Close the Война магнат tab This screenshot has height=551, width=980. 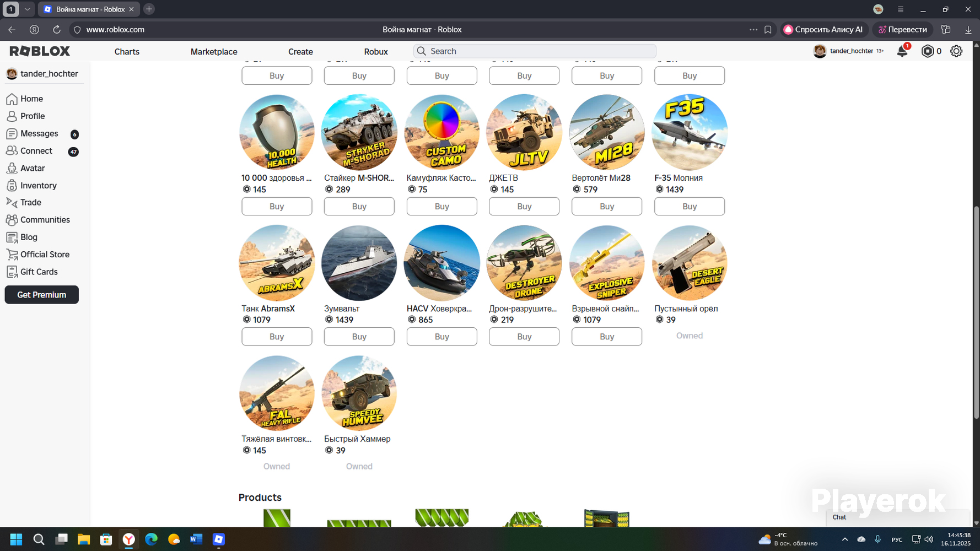click(131, 9)
